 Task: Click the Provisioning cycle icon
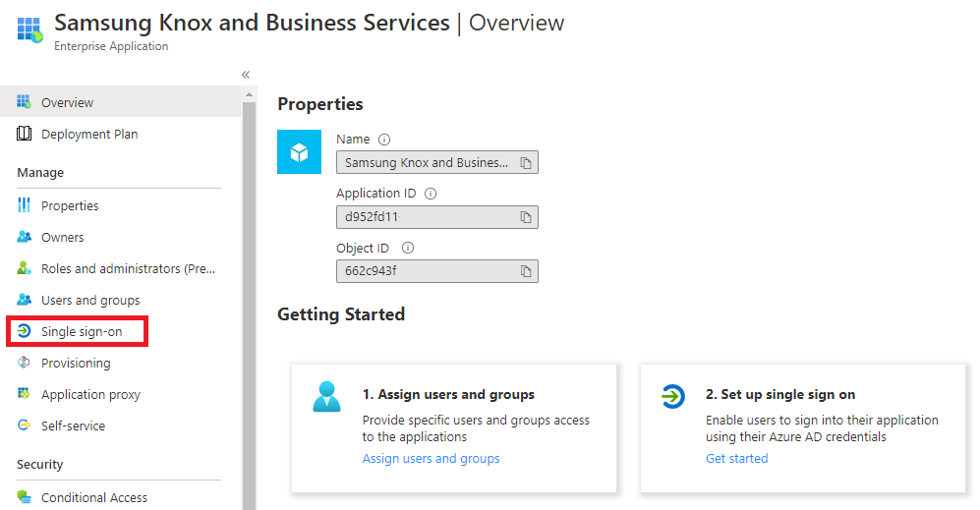(x=24, y=363)
